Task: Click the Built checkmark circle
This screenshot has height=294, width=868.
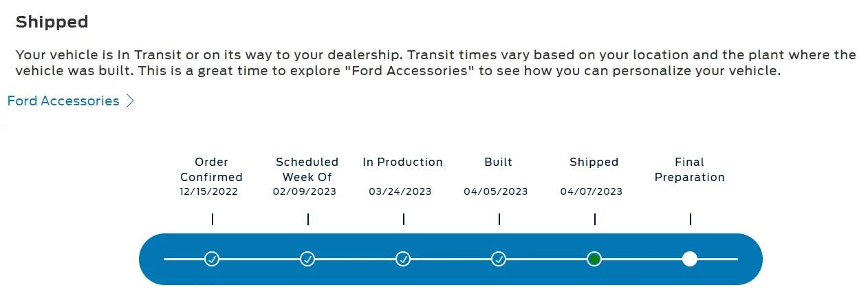Action: point(499,259)
